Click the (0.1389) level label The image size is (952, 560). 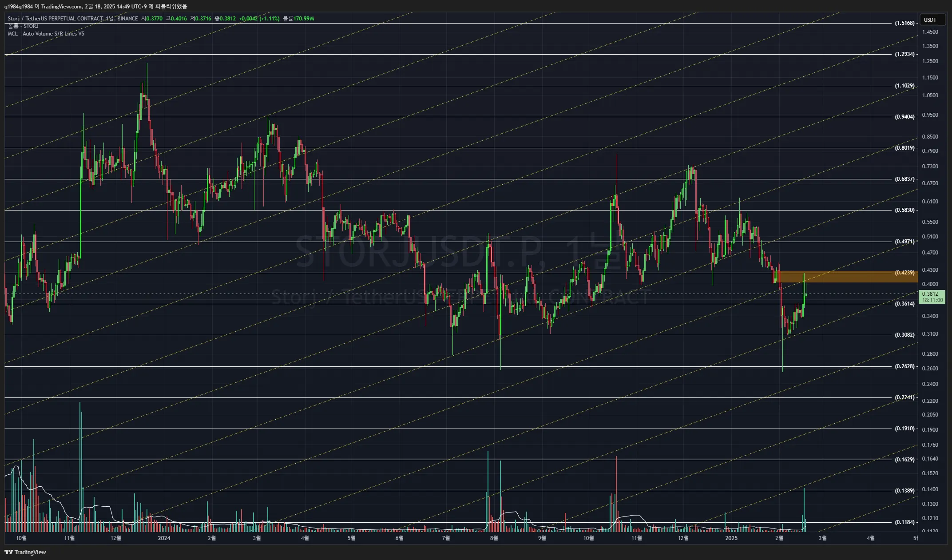click(x=904, y=491)
